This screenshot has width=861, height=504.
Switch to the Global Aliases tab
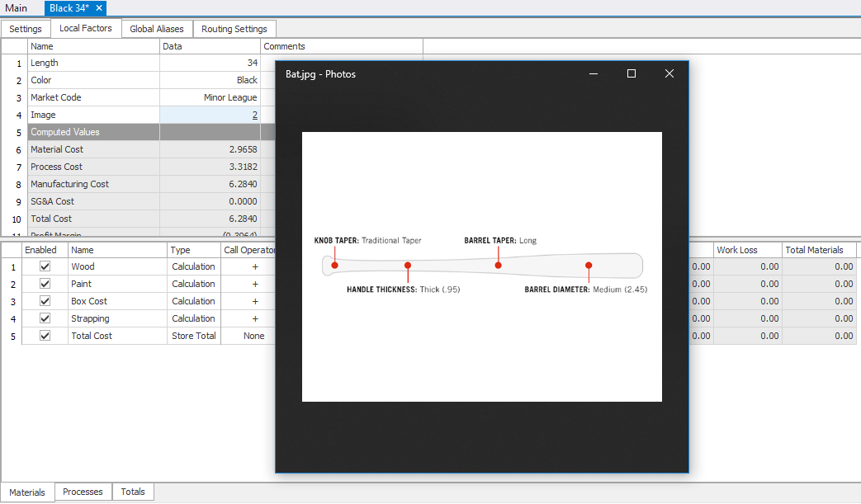[x=157, y=29]
